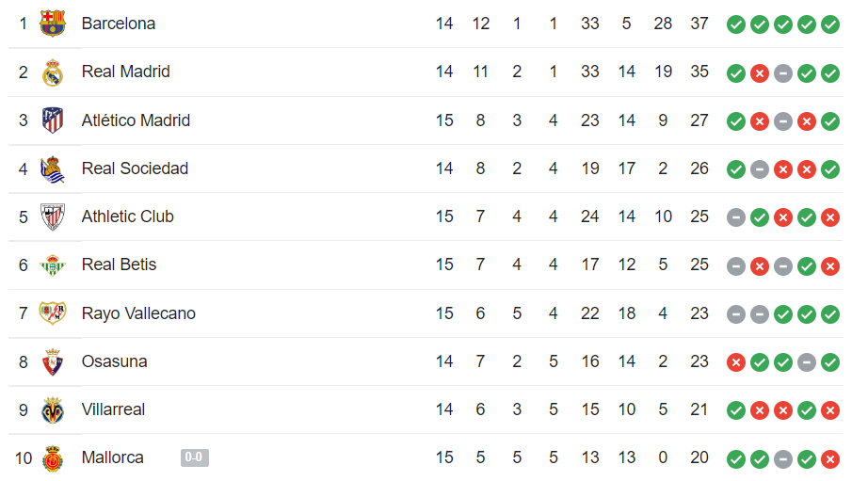Open the Real Sociedad team link
This screenshot has width=868, height=481.
pyautogui.click(x=135, y=168)
